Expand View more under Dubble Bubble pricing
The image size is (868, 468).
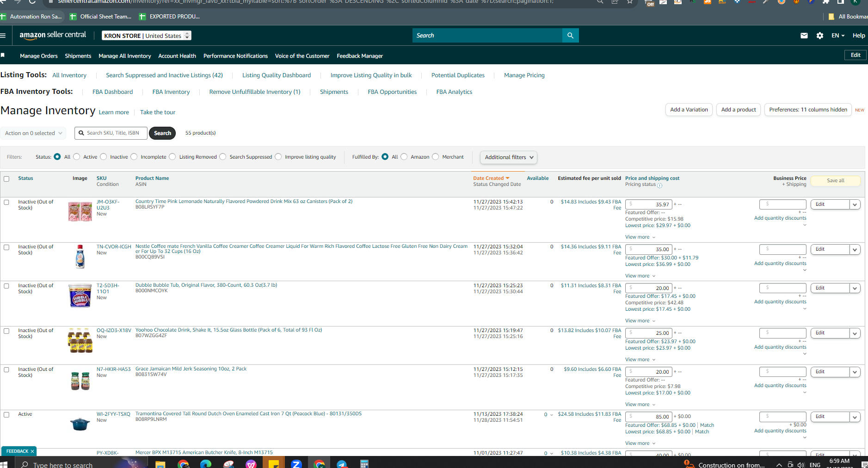pos(640,320)
